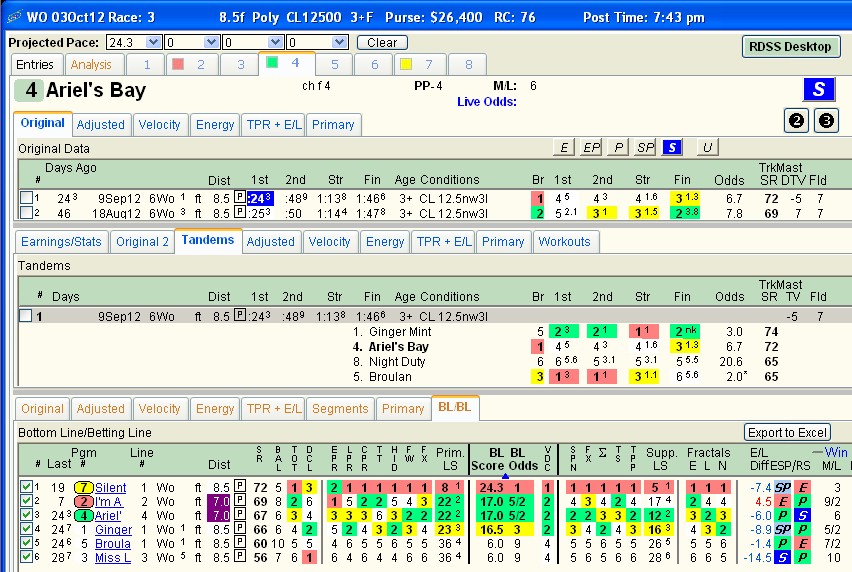Screen dimensions: 852x572
Task: Select the E running style button
Action: click(564, 147)
